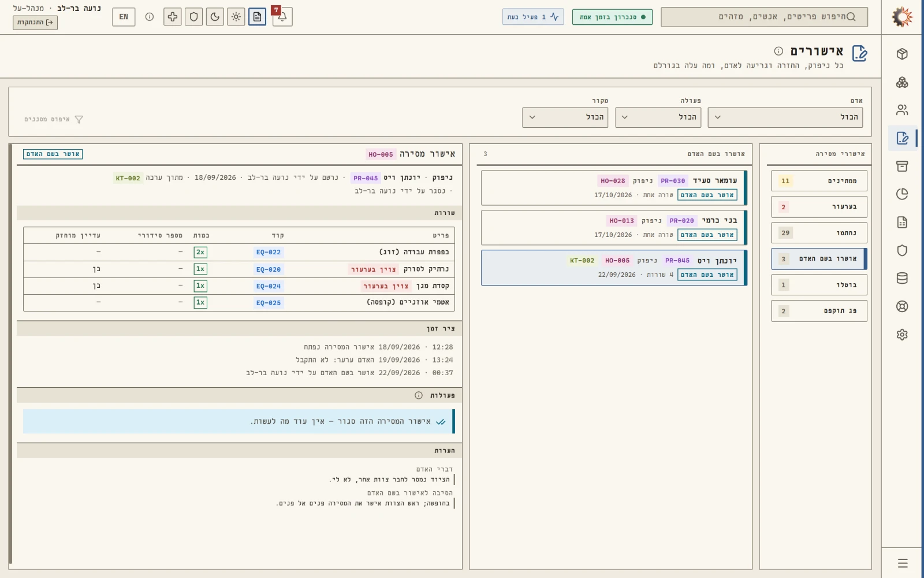The image size is (924, 578).
Task: Click info icon beside the אישורים title
Action: 778,51
